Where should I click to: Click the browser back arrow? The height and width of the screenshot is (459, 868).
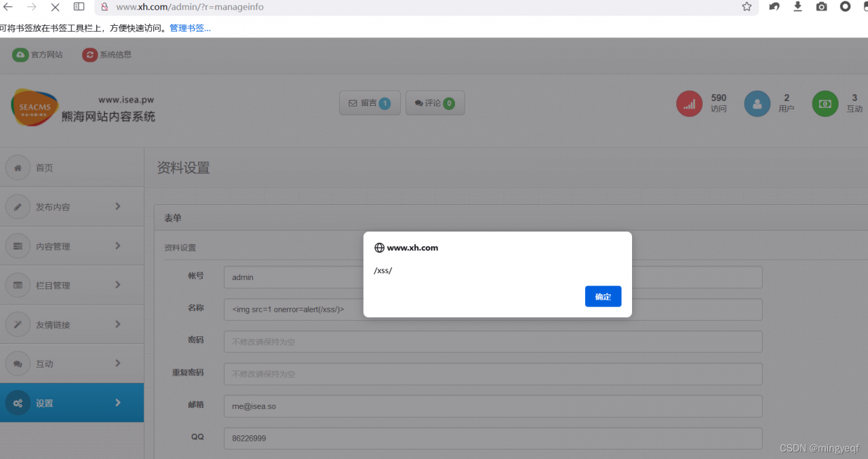click(x=8, y=6)
